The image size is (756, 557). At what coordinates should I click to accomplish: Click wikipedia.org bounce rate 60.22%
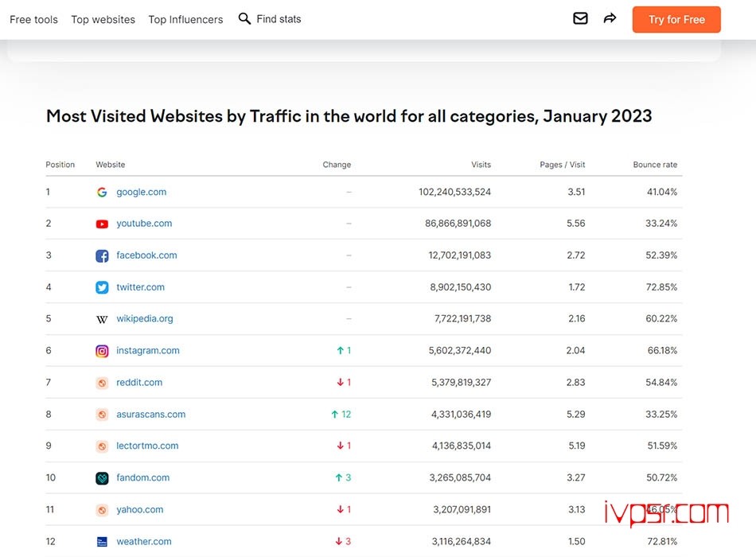click(x=661, y=319)
